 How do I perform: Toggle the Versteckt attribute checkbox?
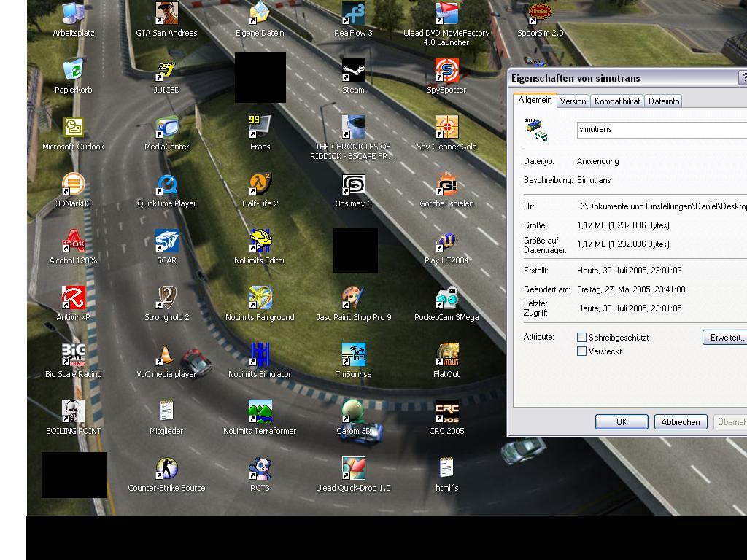(x=581, y=351)
